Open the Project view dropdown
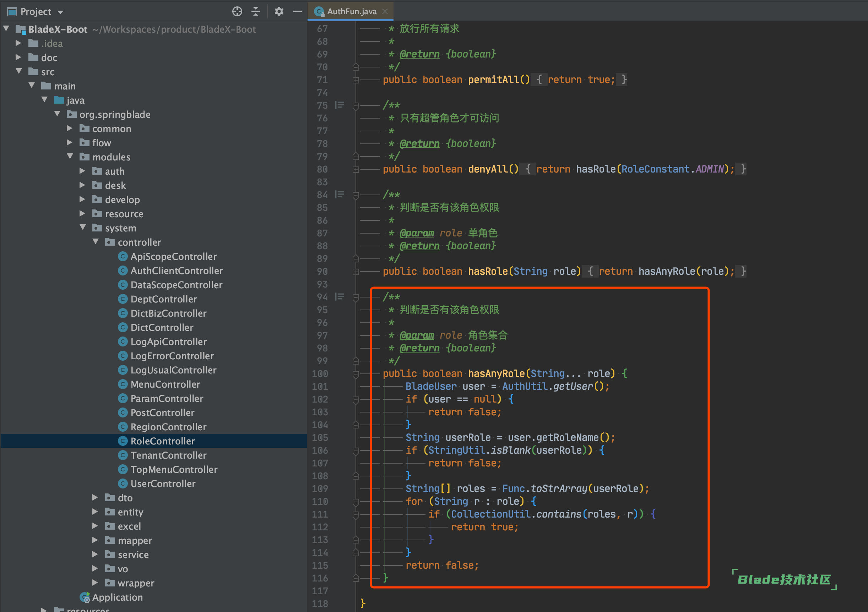The height and width of the screenshot is (612, 868). [x=60, y=12]
